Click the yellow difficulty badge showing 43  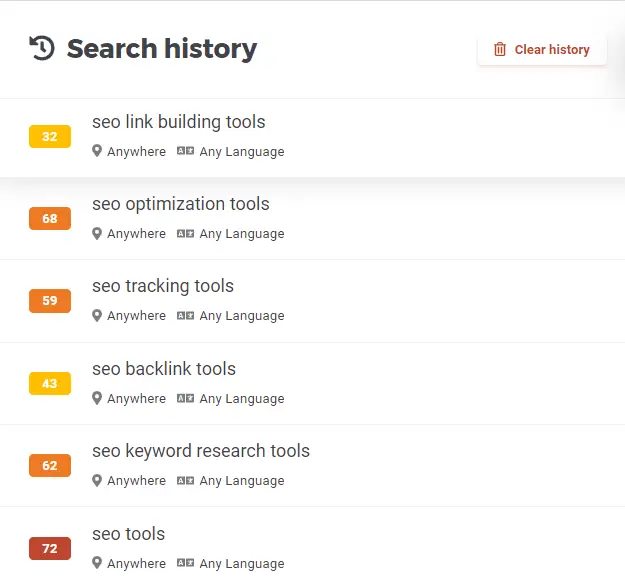click(50, 383)
